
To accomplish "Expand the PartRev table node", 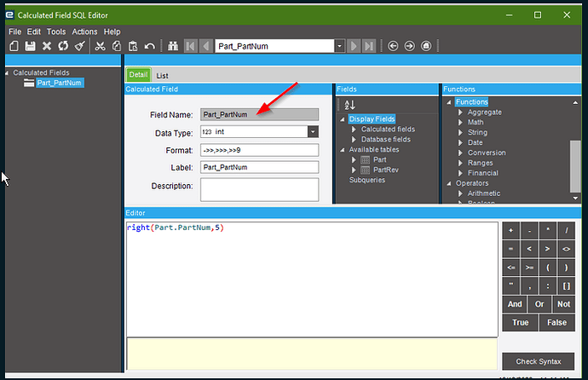I will point(354,170).
